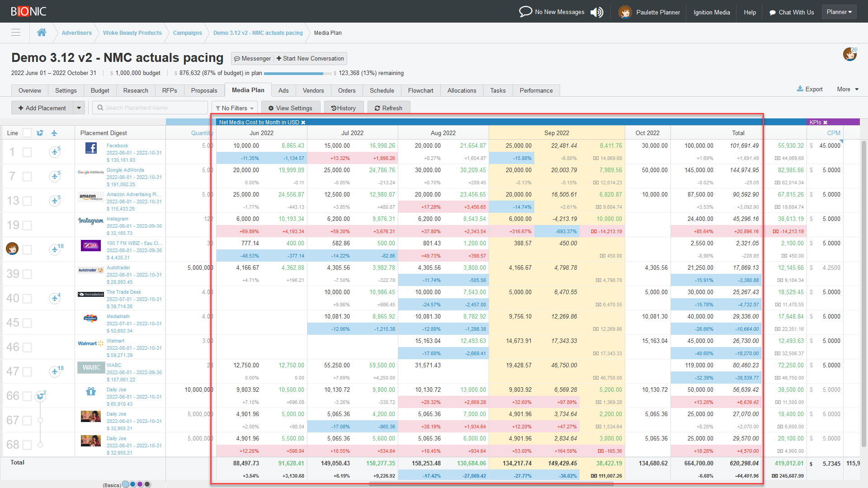Screen dimensions: 868x488
Task: Click the Export download icon
Action: click(x=800, y=89)
